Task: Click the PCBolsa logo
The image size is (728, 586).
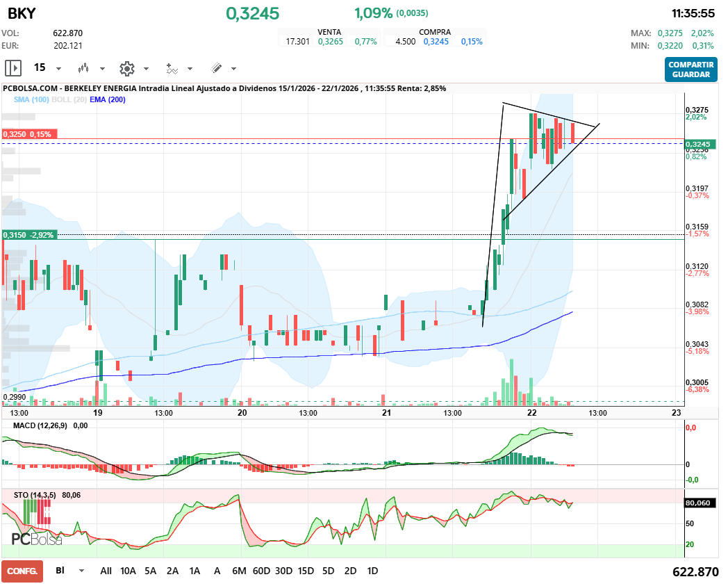Action: pos(37,539)
